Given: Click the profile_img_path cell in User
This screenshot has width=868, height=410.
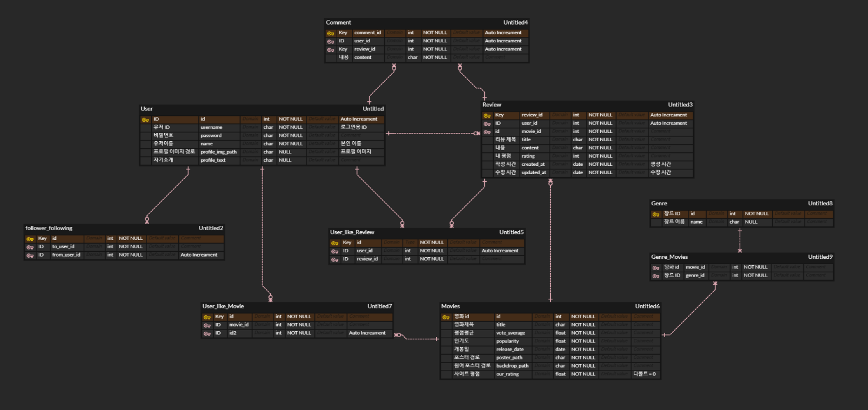Looking at the screenshot, I should (x=220, y=152).
